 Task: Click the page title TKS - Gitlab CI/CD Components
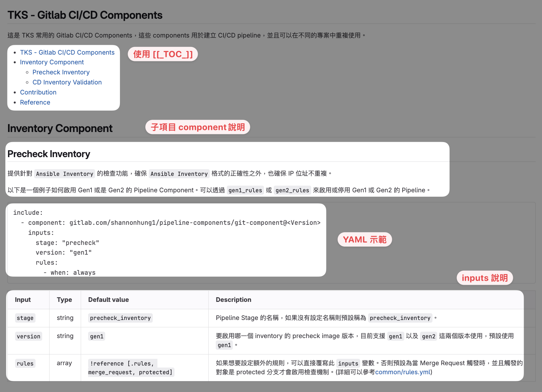pos(85,15)
